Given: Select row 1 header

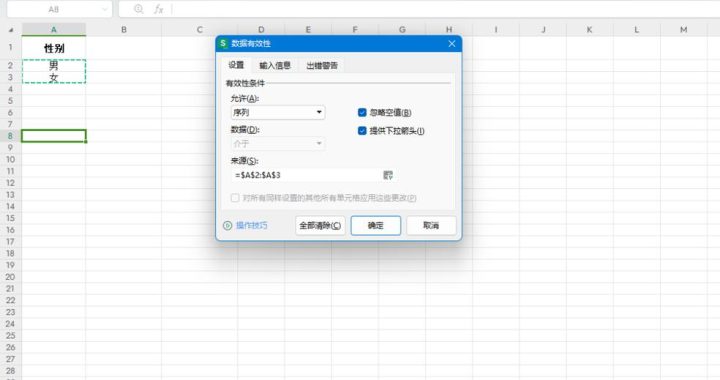Looking at the screenshot, I should pyautogui.click(x=11, y=48).
